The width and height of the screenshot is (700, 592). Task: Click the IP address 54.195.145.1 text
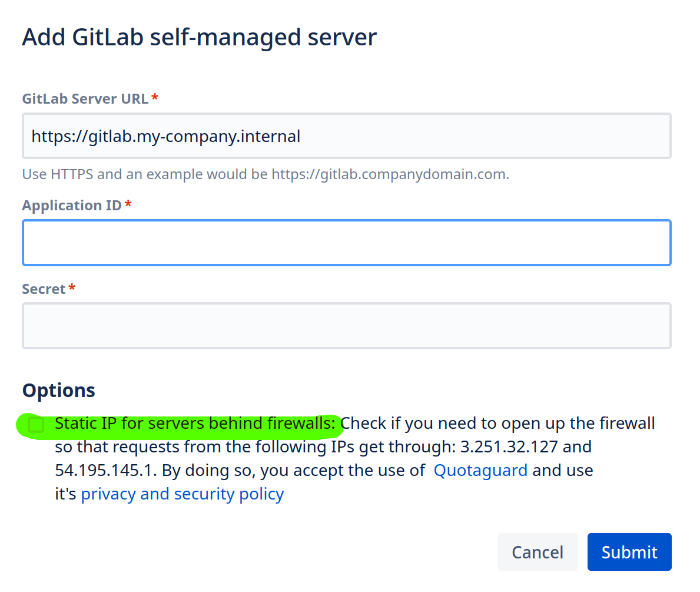105,471
